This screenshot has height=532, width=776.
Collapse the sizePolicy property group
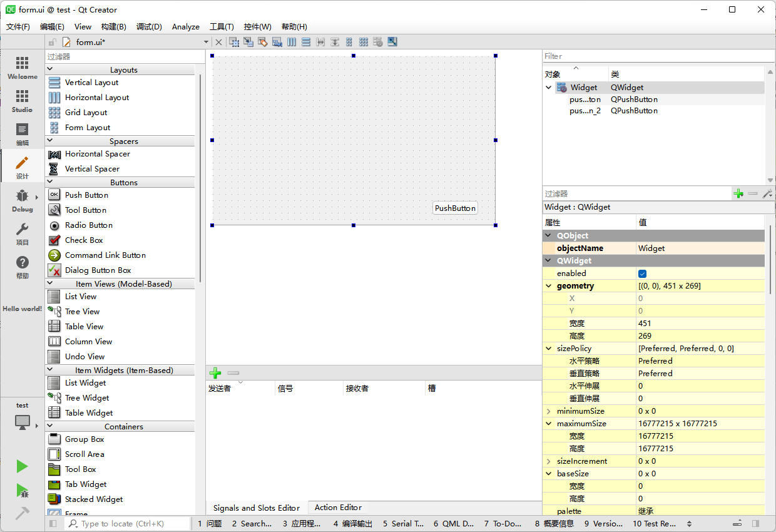(549, 349)
